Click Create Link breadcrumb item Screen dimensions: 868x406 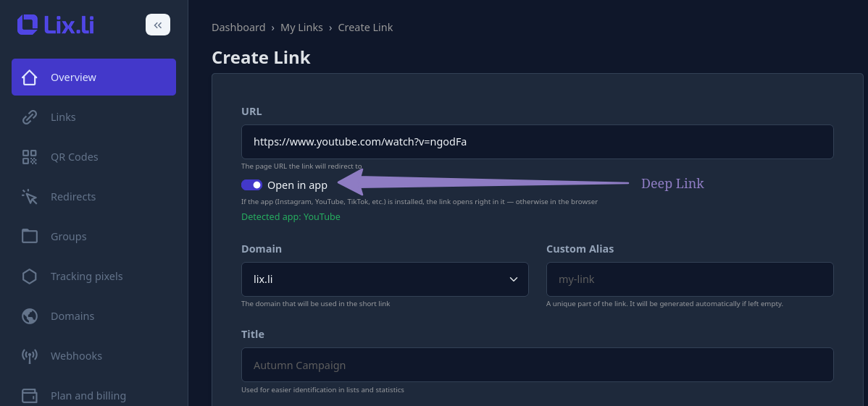coord(365,28)
